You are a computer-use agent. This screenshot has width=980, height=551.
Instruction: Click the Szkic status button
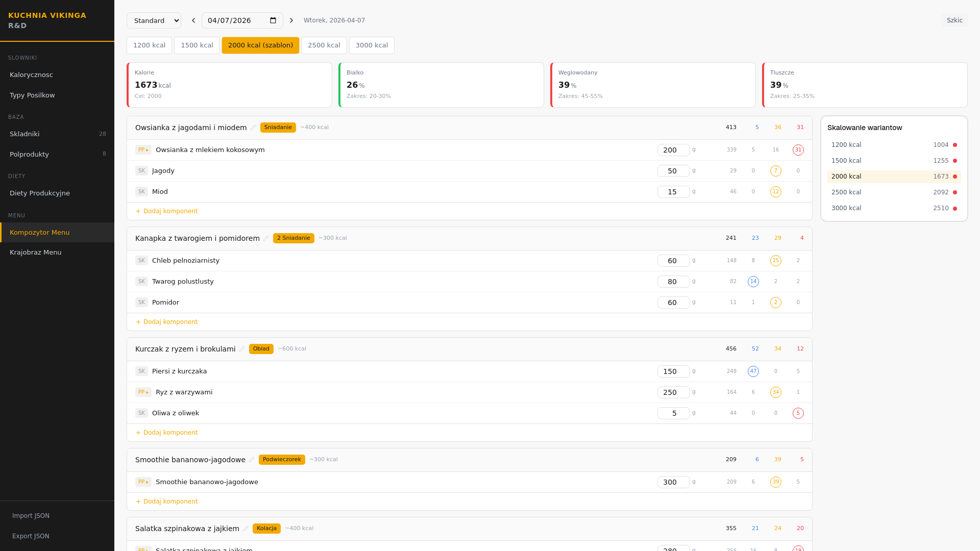pos(954,20)
